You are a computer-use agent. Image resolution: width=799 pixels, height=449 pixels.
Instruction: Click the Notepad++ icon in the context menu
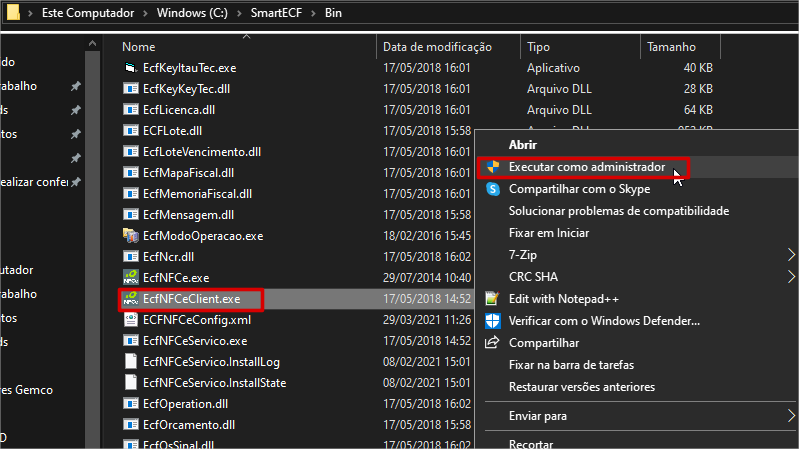pyautogui.click(x=493, y=299)
